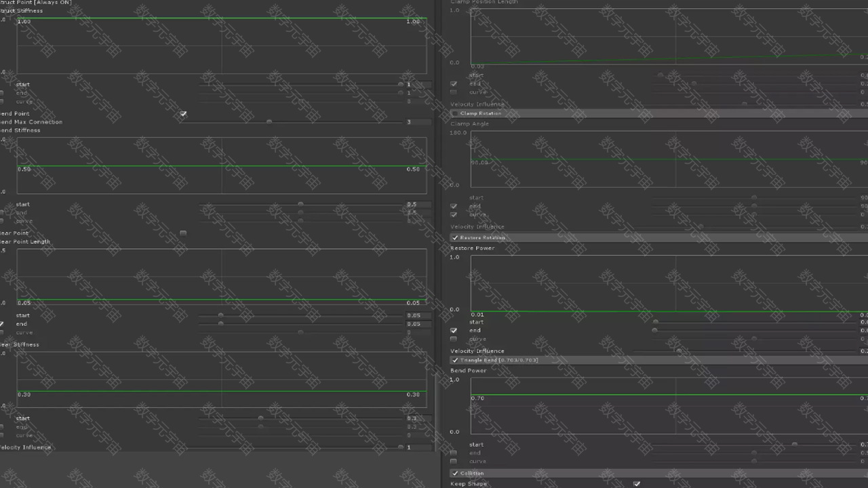Click the Struct Stiffness start value field
868x488 pixels.
coord(418,85)
